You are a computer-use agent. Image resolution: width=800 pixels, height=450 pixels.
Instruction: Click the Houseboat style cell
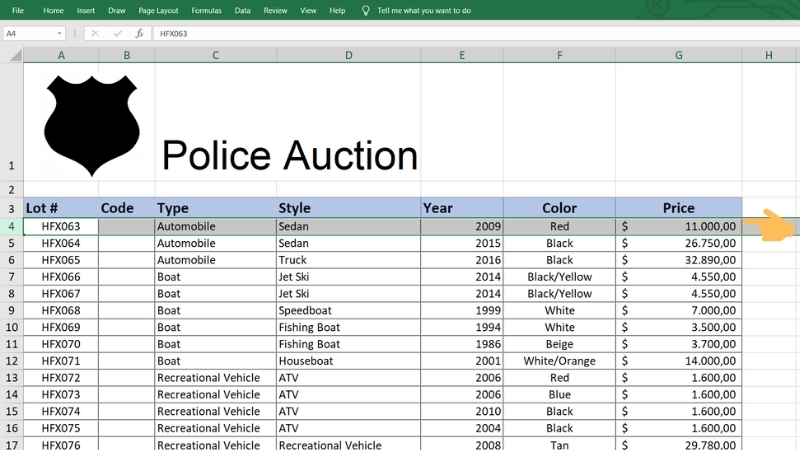click(348, 361)
